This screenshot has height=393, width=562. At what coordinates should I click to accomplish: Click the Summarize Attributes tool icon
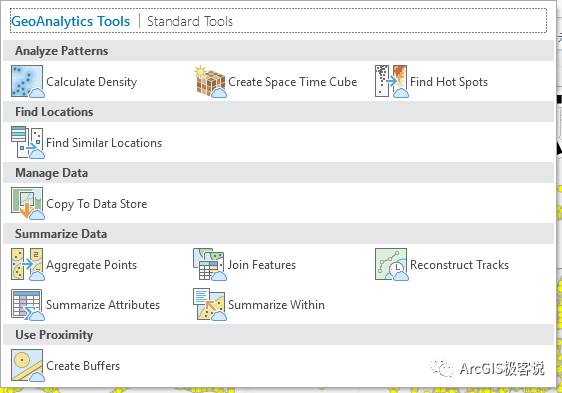tap(28, 304)
